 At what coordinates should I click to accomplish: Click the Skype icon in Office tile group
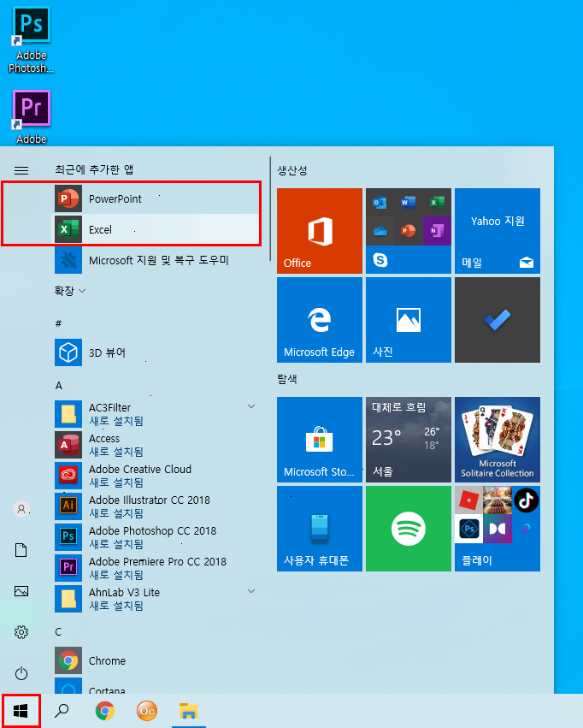[380, 260]
